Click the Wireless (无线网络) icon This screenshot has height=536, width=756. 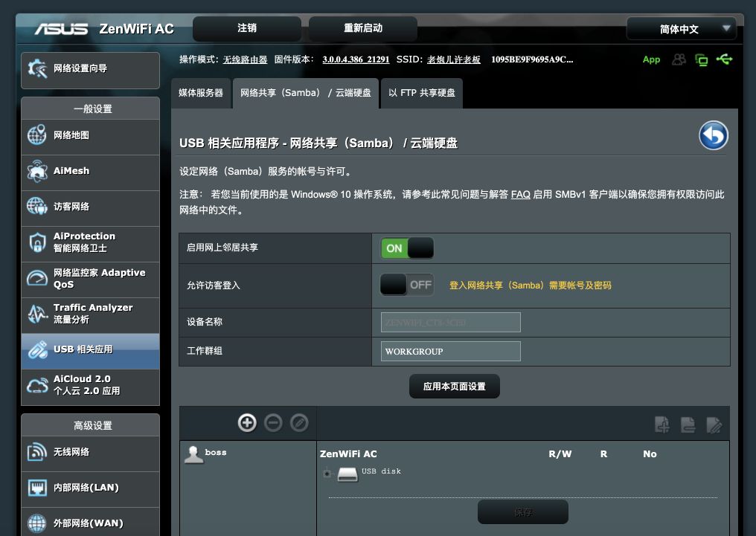(36, 452)
